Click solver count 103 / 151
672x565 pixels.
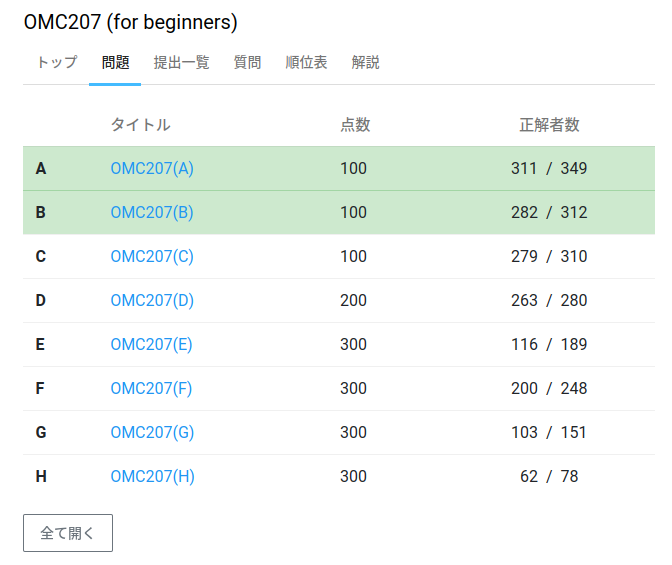point(549,433)
